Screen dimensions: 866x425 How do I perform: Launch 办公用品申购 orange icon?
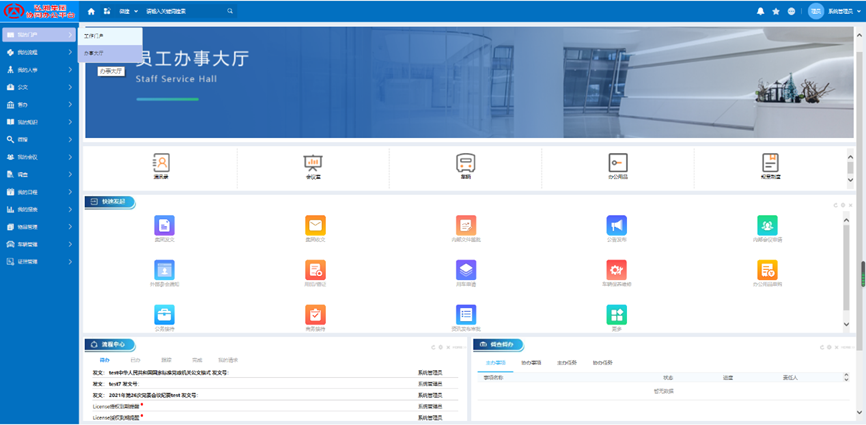(x=767, y=270)
